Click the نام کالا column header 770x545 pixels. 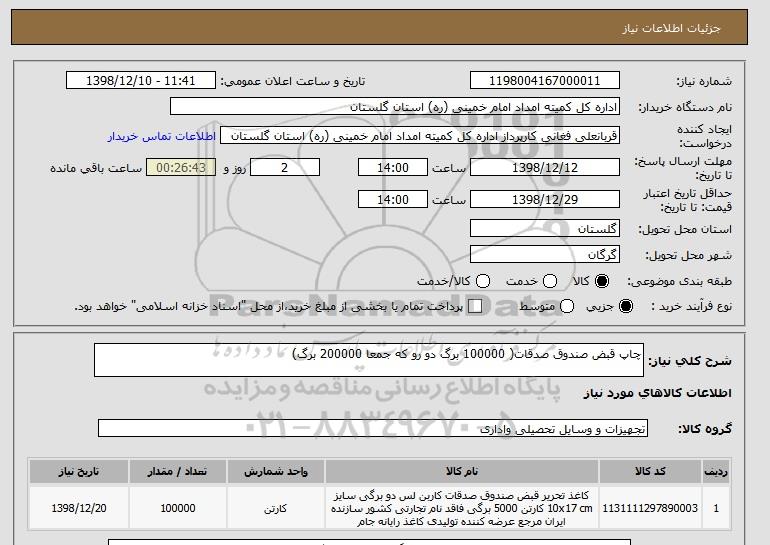click(x=462, y=471)
